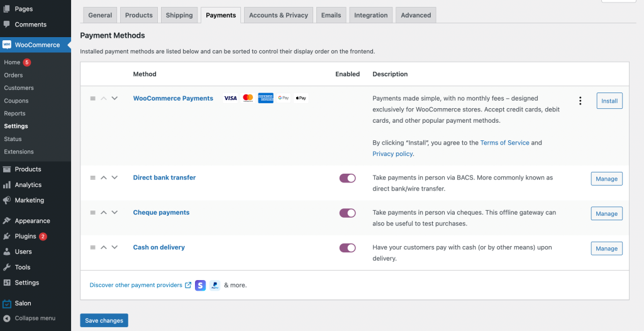This screenshot has width=644, height=331.
Task: Open the WooCommerce Payments three-dot options menu
Action: pyautogui.click(x=580, y=101)
